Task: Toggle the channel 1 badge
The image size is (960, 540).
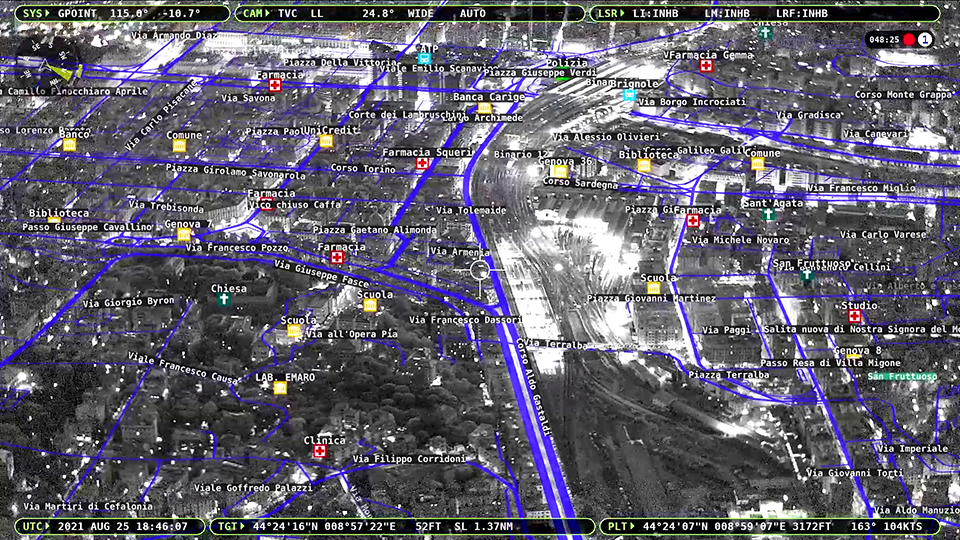Action: point(925,40)
